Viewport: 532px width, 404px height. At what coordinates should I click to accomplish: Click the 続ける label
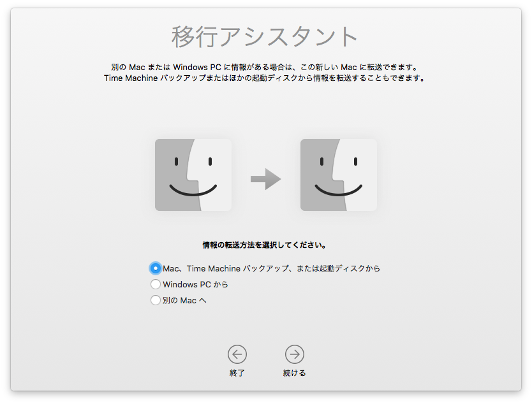tap(295, 373)
